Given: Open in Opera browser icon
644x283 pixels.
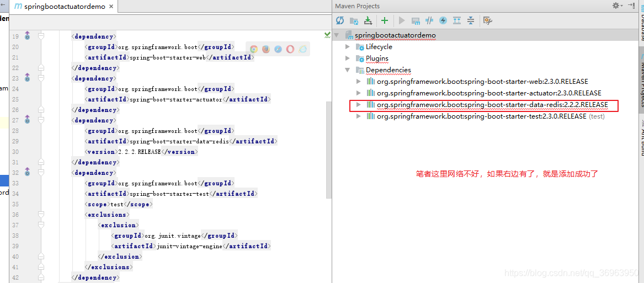Looking at the screenshot, I should [290, 49].
